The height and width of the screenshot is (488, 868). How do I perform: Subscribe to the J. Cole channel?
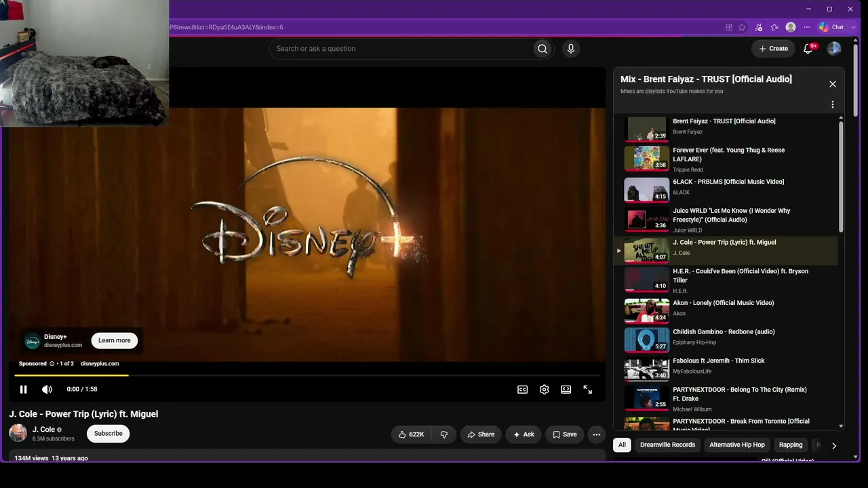tap(108, 433)
